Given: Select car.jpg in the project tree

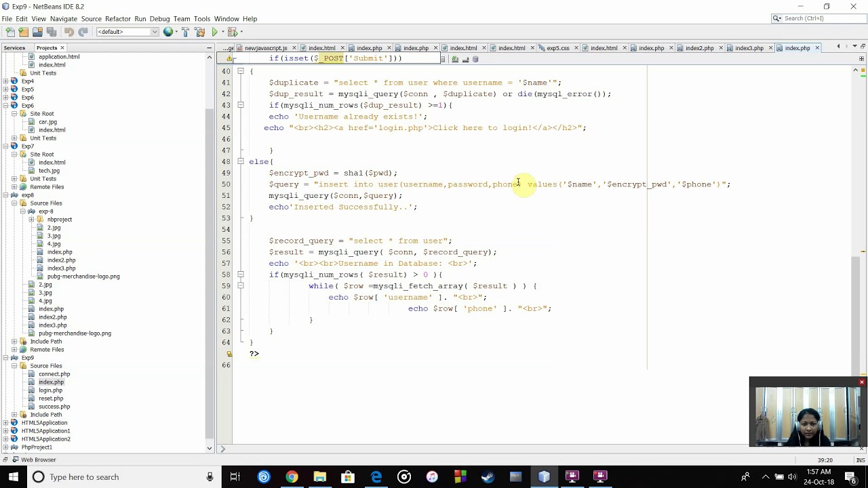Looking at the screenshot, I should pos(47,122).
